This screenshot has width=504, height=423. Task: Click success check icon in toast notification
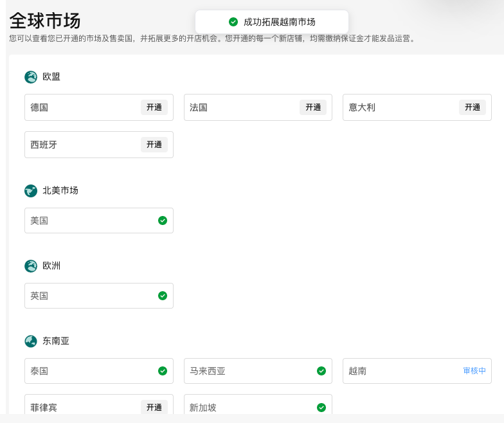233,22
